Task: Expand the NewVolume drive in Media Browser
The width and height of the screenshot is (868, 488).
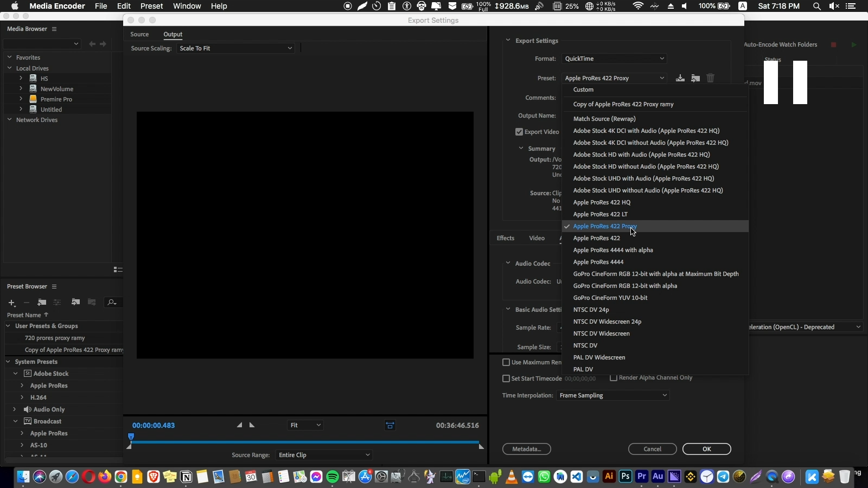Action: coord(21,88)
